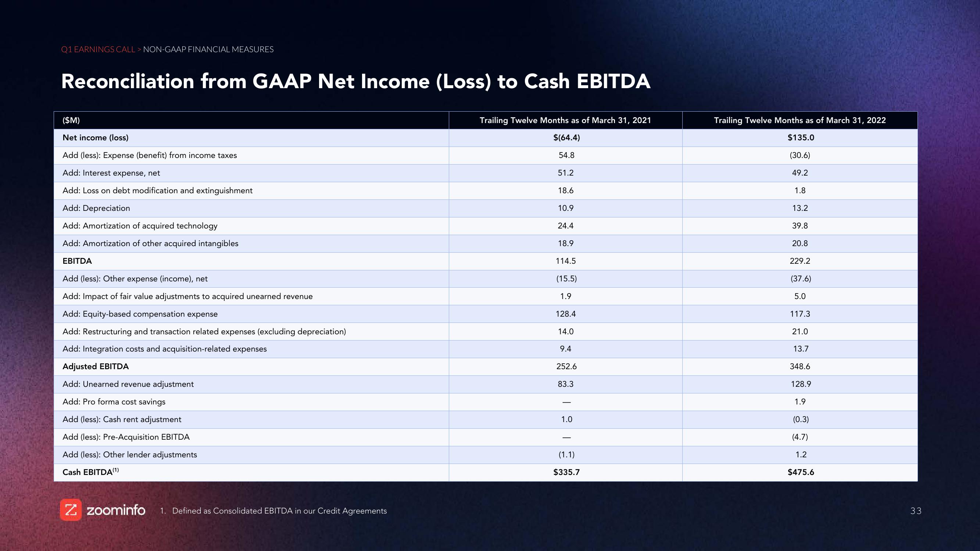The image size is (980, 551).
Task: Click the 18.6 debt loss value
Action: pos(566,191)
